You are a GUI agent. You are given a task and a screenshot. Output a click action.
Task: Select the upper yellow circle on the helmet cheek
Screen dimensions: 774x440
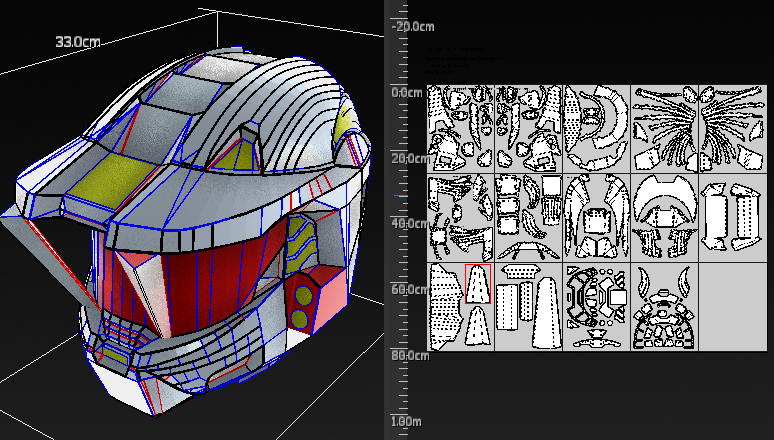coord(304,295)
